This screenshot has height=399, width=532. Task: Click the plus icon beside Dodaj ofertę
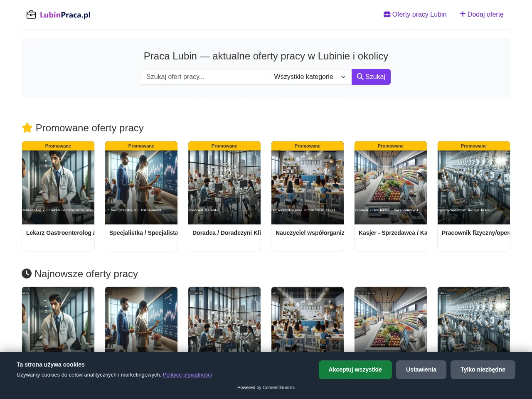(463, 14)
